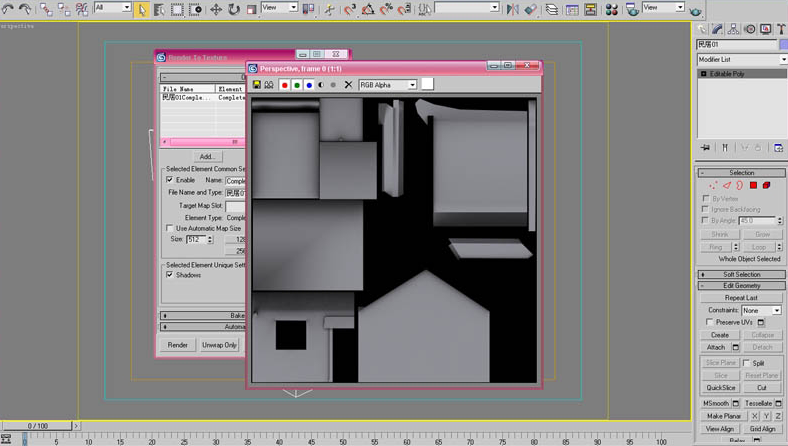The width and height of the screenshot is (788, 446).
Task: Click the Unwrap Only button
Action: (219, 345)
